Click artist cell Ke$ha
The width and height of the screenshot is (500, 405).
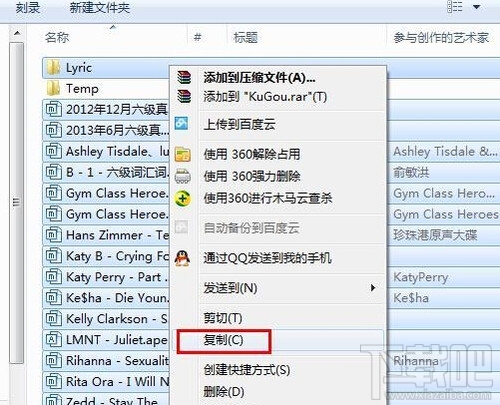pos(411,298)
